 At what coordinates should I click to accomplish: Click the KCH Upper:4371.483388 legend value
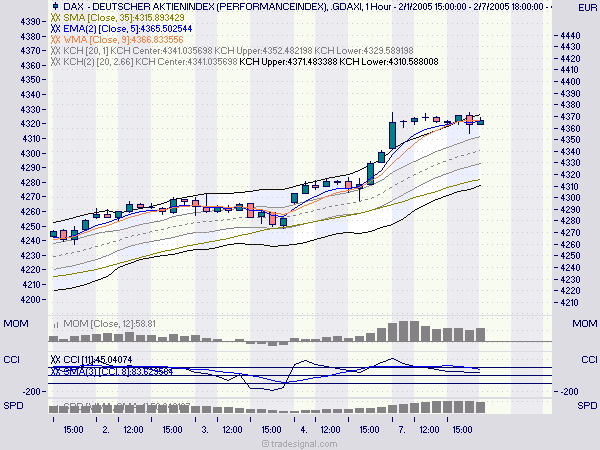288,62
